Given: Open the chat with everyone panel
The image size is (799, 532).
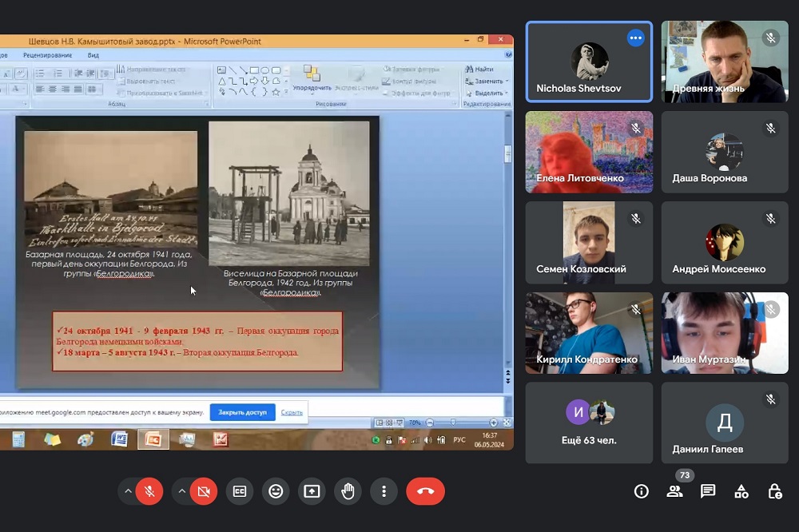Looking at the screenshot, I should coord(708,491).
